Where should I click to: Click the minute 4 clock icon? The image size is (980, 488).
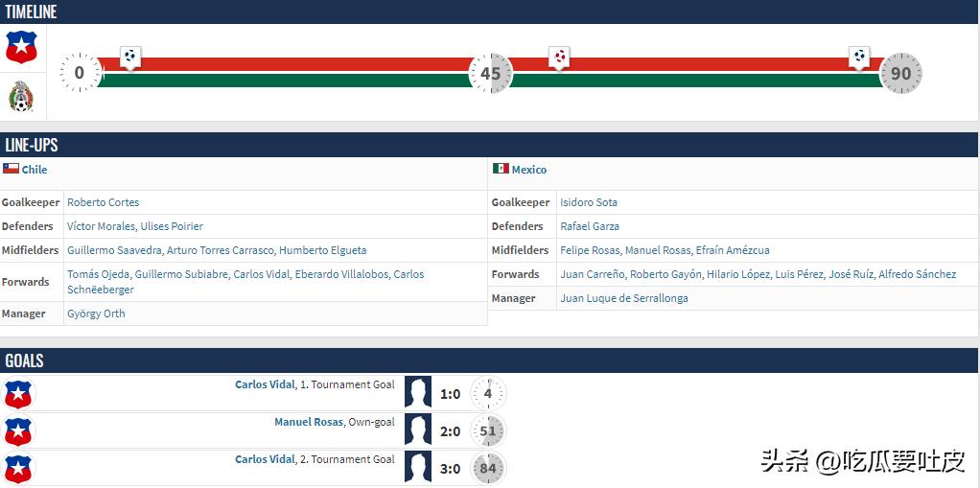[x=488, y=394]
